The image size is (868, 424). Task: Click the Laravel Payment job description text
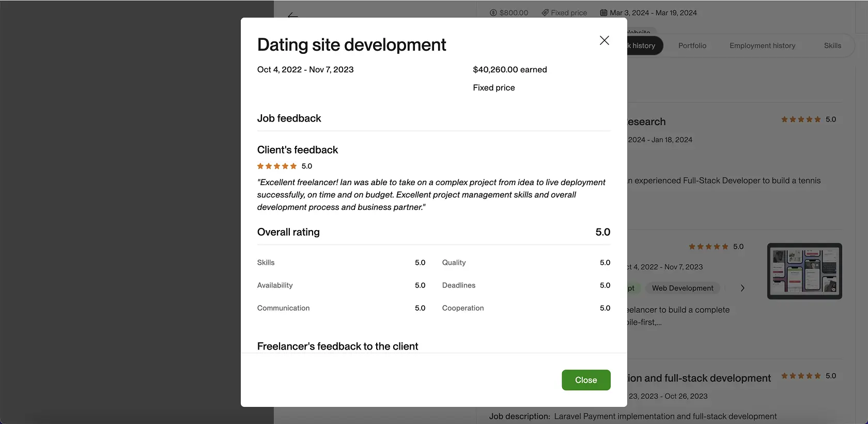[665, 416]
